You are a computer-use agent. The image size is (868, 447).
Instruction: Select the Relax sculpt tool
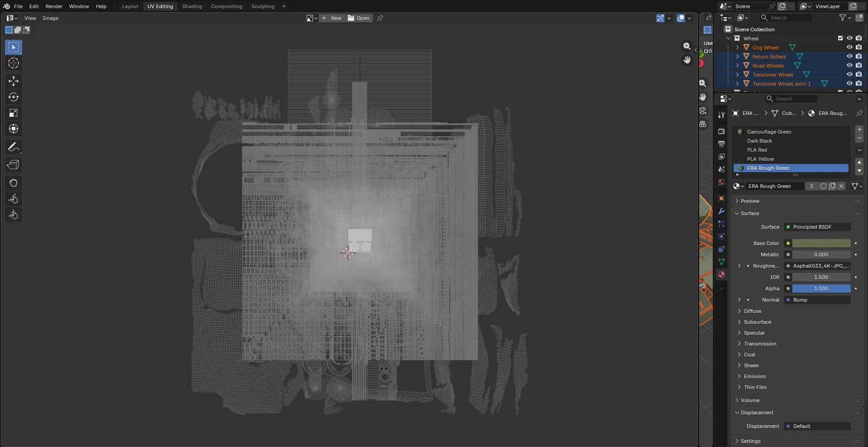coord(14,199)
